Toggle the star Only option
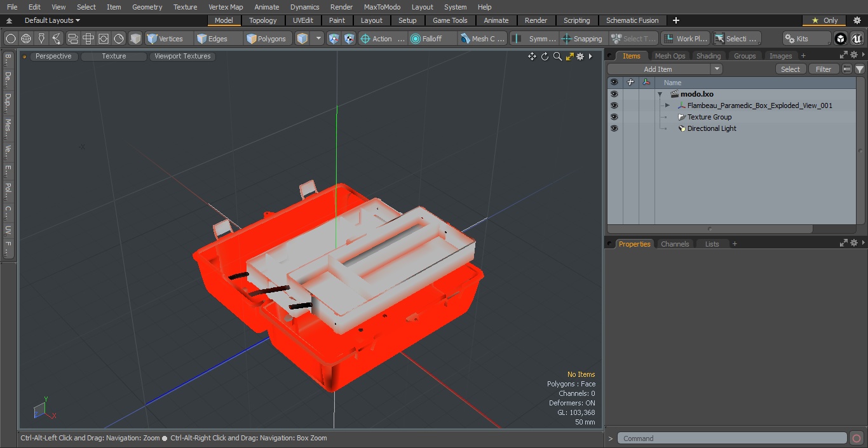 click(x=824, y=20)
